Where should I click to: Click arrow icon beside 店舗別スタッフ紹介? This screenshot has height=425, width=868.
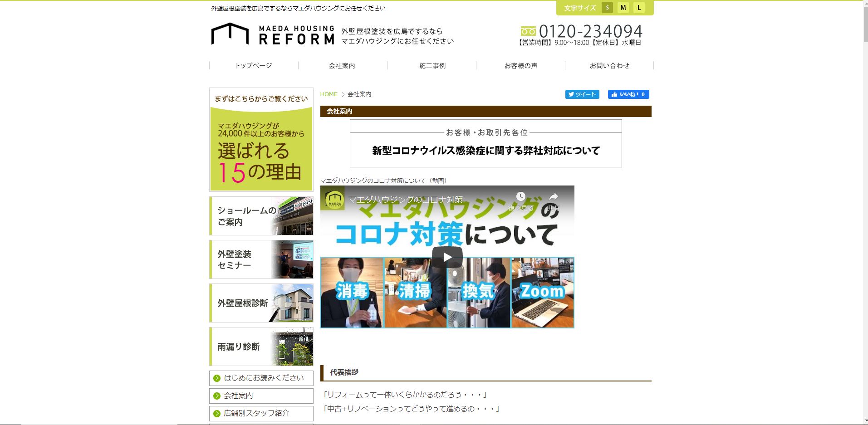click(x=217, y=414)
